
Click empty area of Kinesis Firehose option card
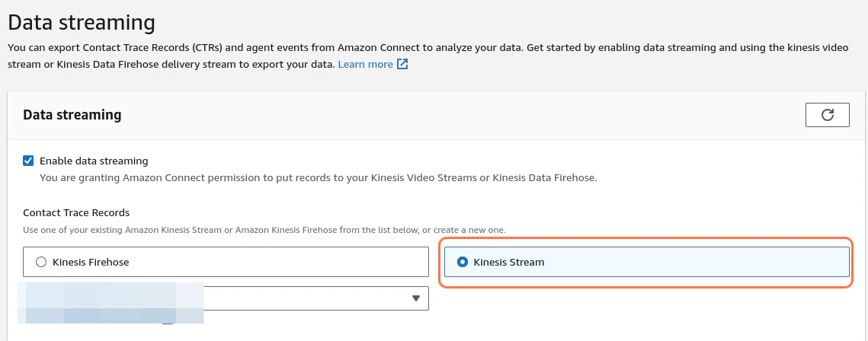277,262
